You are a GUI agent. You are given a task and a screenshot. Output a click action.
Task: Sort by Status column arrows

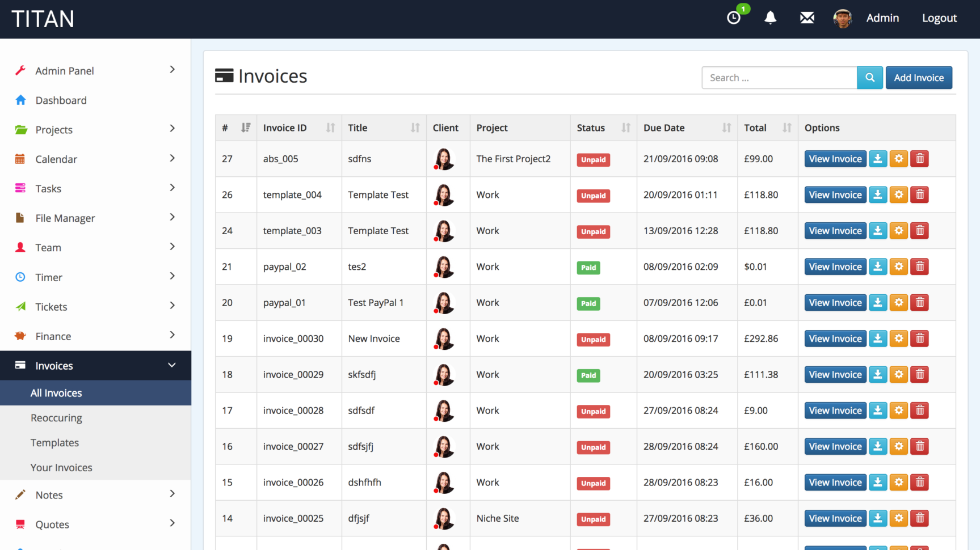(626, 128)
